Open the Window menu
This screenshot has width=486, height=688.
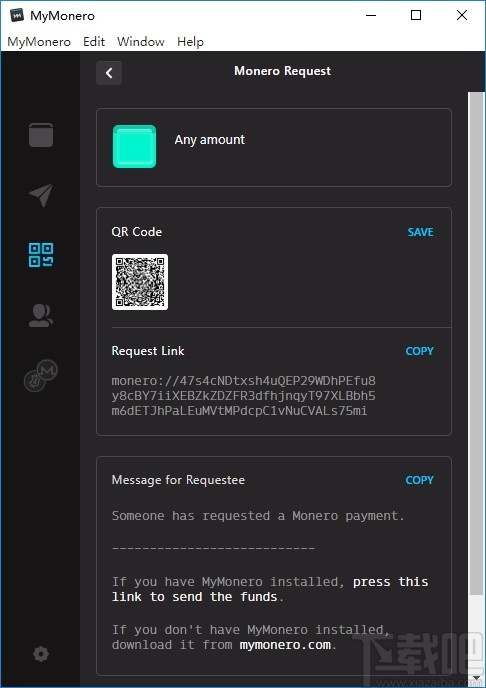coord(140,42)
